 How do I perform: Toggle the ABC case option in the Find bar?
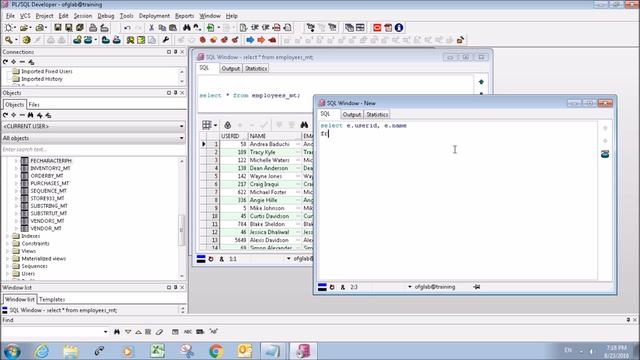(188, 332)
